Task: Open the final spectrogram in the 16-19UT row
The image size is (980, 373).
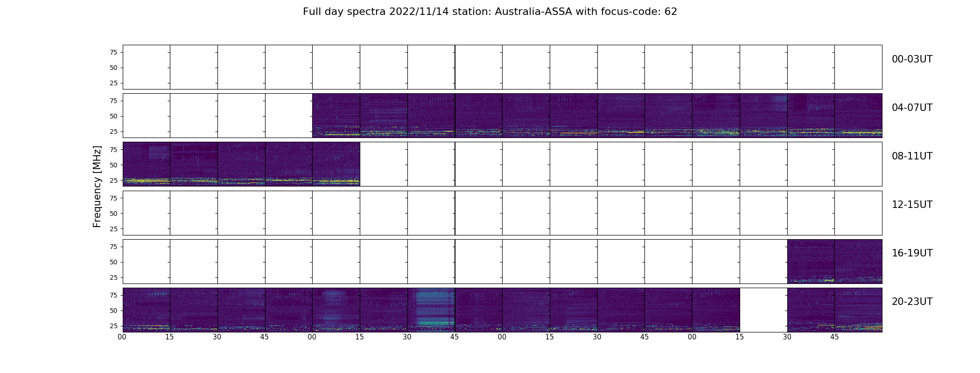Action: [858, 262]
